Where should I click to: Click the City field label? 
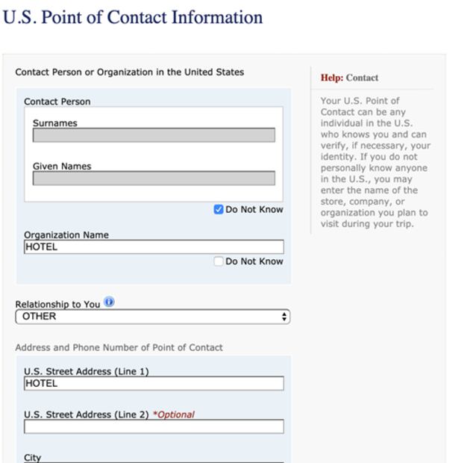tap(33, 458)
